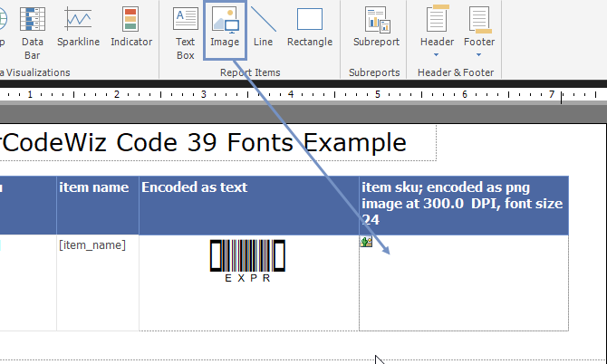607x364 pixels.
Task: Insert a Subreport
Action: coord(376,26)
